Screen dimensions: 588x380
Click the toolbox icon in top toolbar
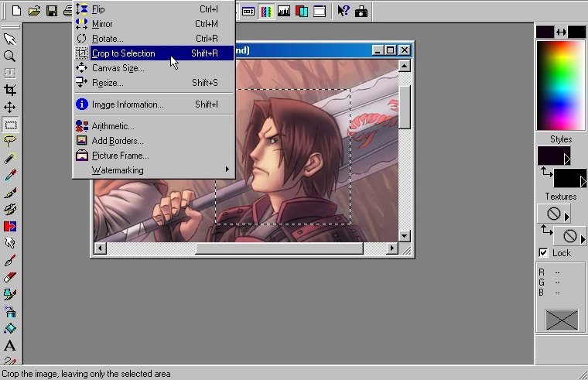point(361,12)
